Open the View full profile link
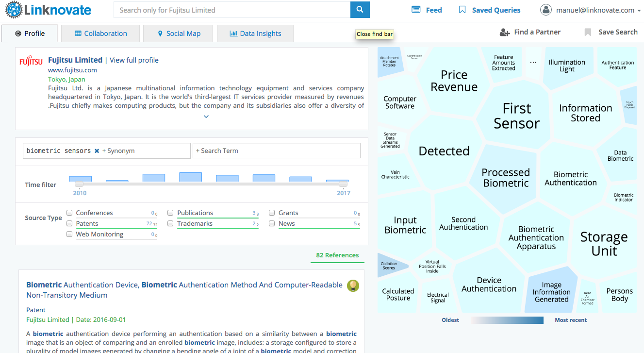Screen dimensions: 644x353 pyautogui.click(x=134, y=60)
